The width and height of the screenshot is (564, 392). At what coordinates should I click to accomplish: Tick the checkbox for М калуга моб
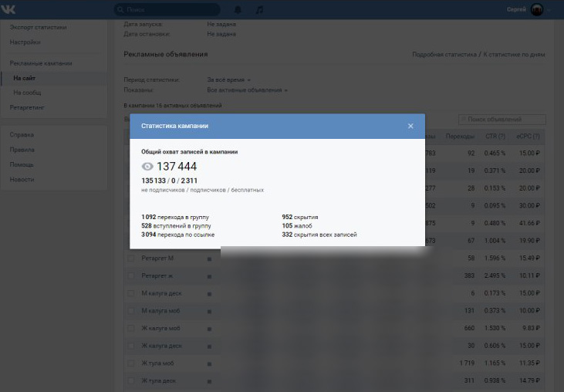[x=131, y=311]
